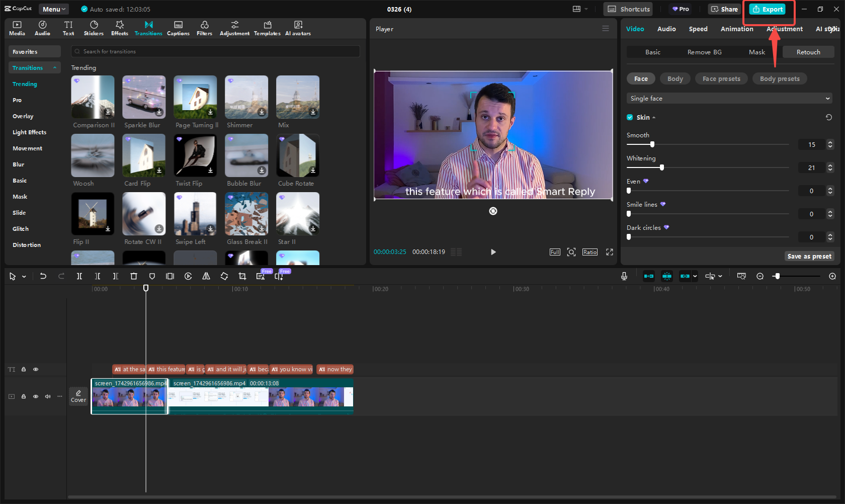Click the Whitening slider handle
The image size is (845, 504).
point(662,167)
